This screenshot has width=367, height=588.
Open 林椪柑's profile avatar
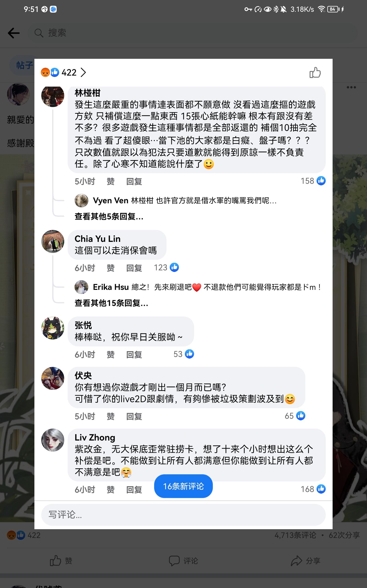pos(53,96)
